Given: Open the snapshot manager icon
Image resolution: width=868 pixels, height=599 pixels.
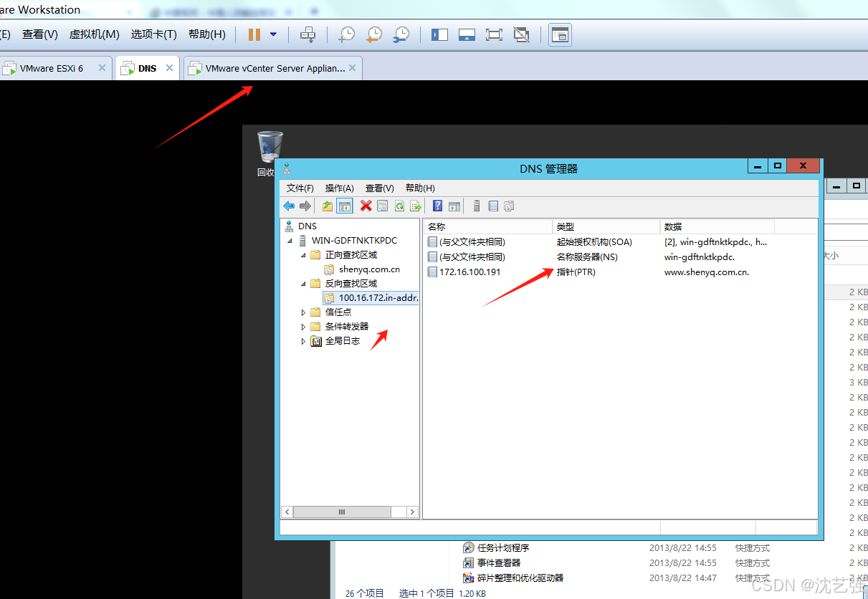Looking at the screenshot, I should point(402,34).
